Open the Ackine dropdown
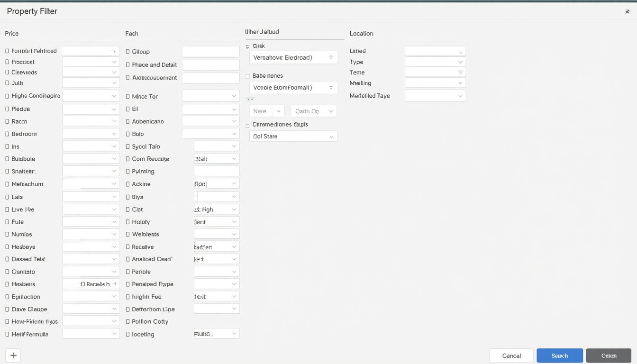 [x=217, y=184]
